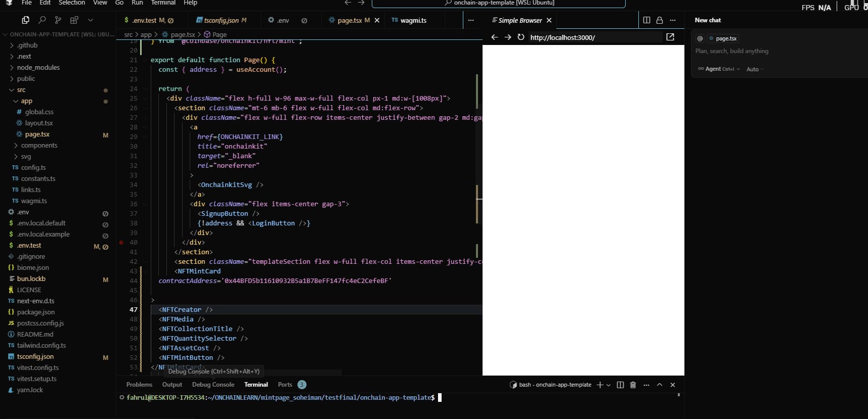Maximize the terminal panel size
Viewport: 868px width, 419px height.
660,385
